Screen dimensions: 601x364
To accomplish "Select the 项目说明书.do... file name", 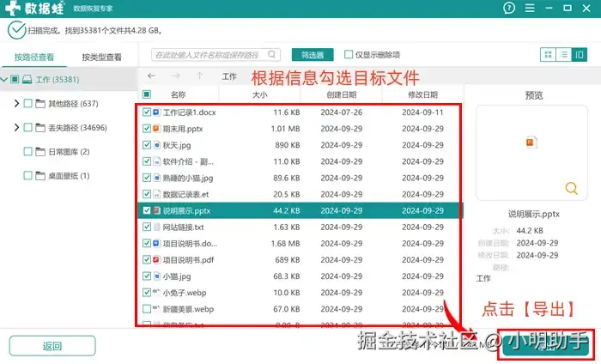I will pos(190,244).
